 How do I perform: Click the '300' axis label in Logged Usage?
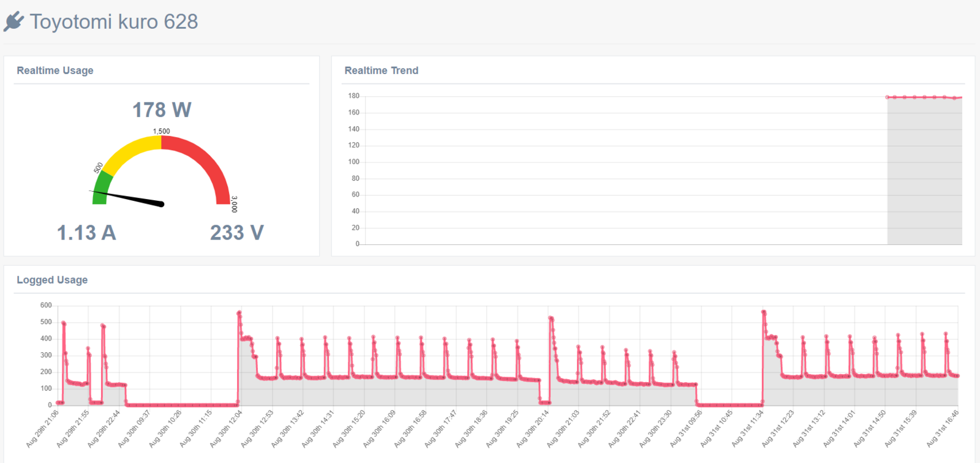pos(46,355)
